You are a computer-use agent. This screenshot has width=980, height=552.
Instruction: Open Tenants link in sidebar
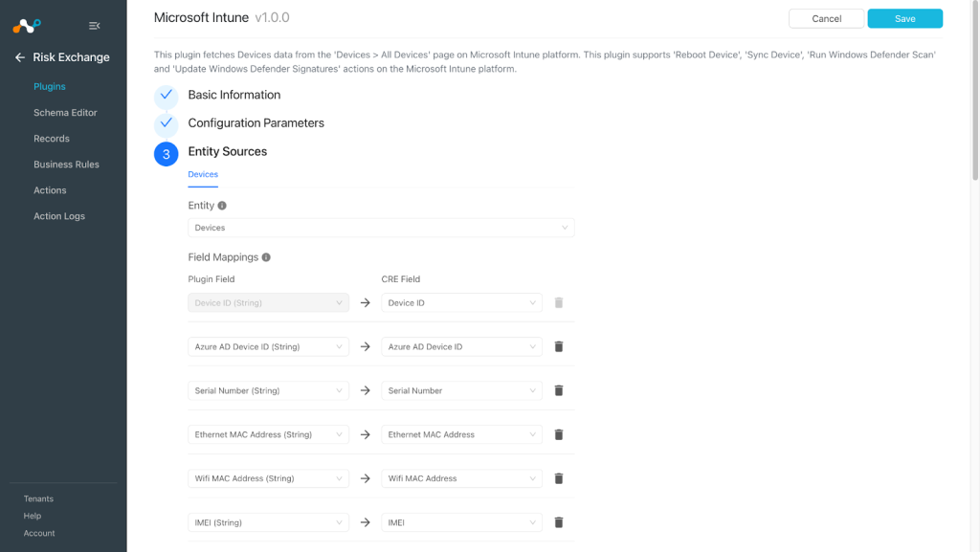tap(38, 499)
